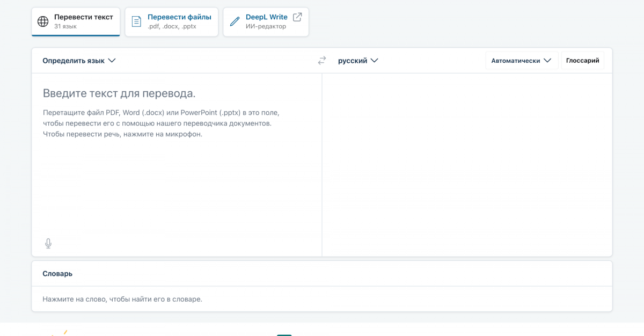Select the Перевести текст tab
The image size is (644, 336).
point(75,21)
